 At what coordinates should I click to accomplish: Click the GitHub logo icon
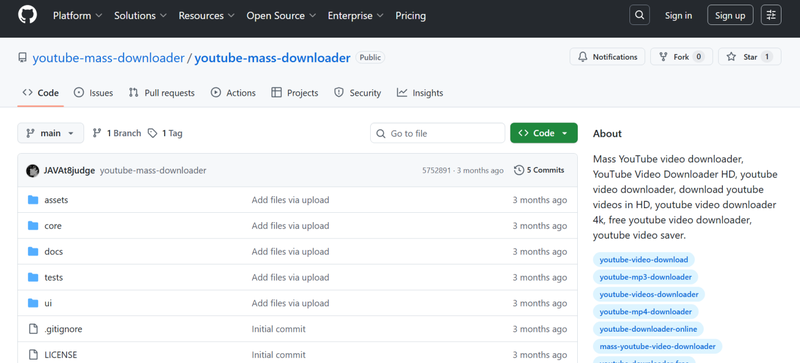[28, 15]
